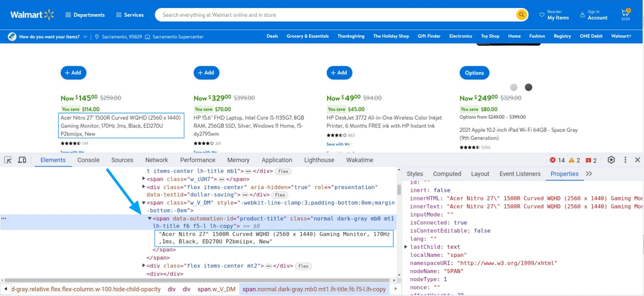The image size is (644, 296).
Task: Collapse the span class w_V_DM node
Action: tap(144, 203)
